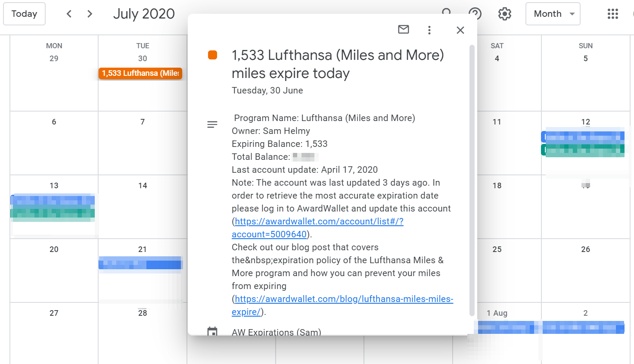Close the event details popup
Image resolution: width=634 pixels, height=364 pixels.
(460, 30)
